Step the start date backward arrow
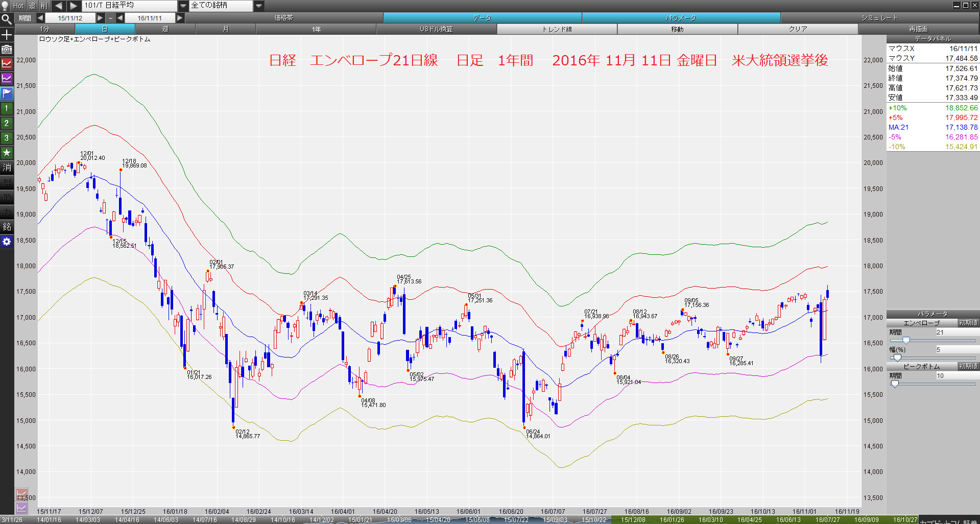 pyautogui.click(x=40, y=18)
